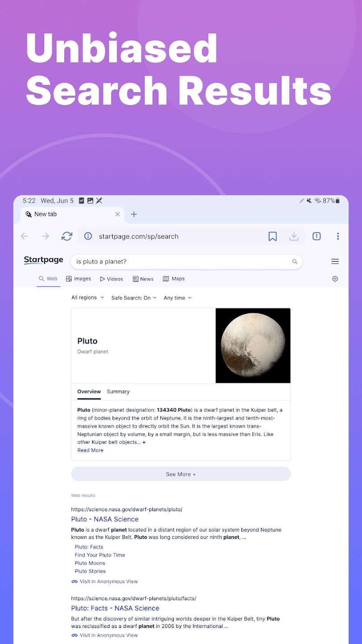Tap the muted sound status icon

pyautogui.click(x=309, y=201)
